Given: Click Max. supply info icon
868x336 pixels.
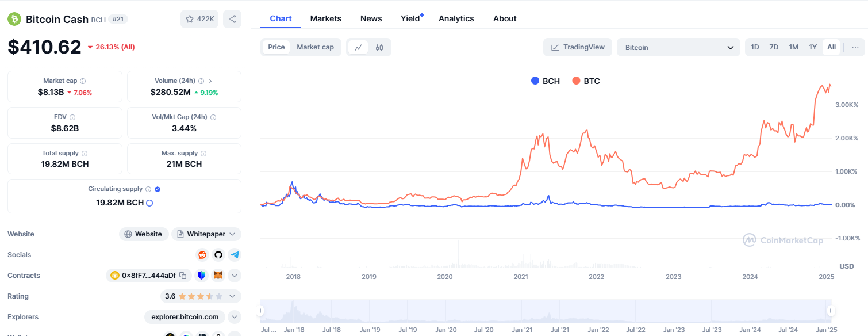Looking at the screenshot, I should coord(203,154).
